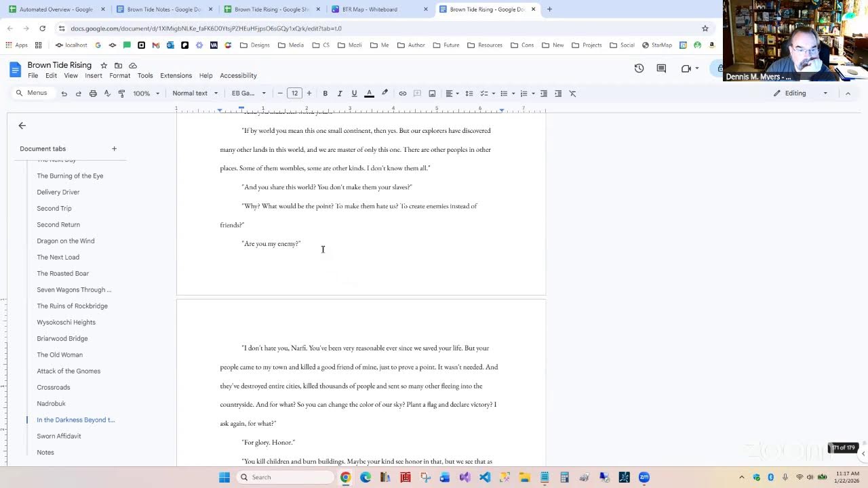Open a new browser tab

549,9
